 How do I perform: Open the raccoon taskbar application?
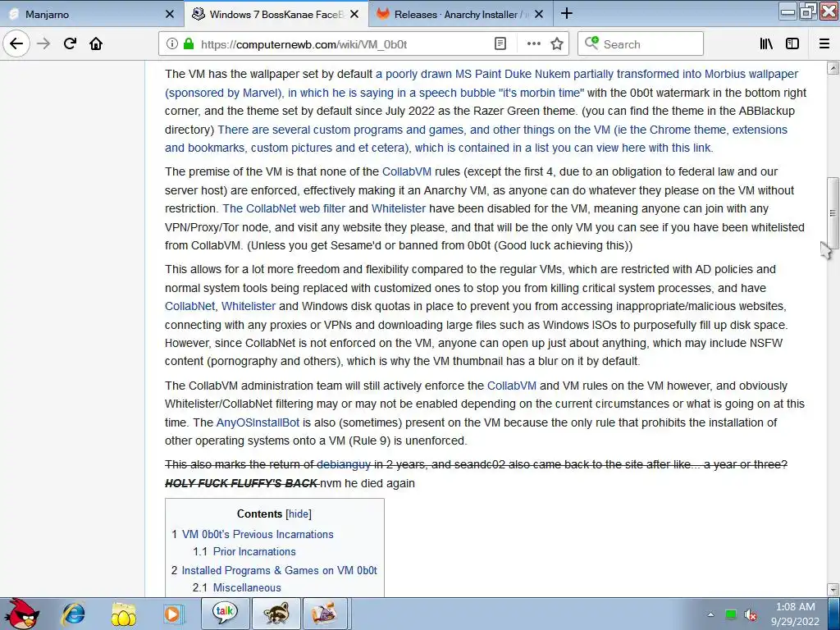(276, 614)
